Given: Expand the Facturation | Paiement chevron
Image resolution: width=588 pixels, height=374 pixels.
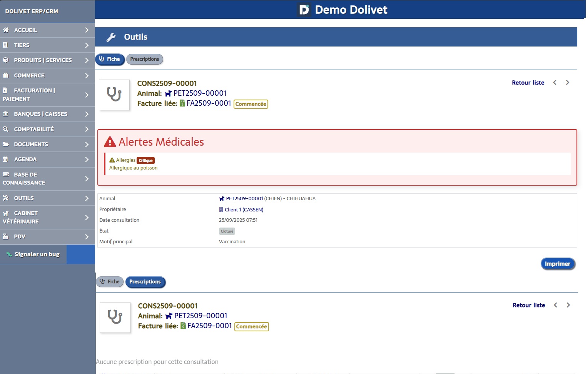Looking at the screenshot, I should 87,95.
